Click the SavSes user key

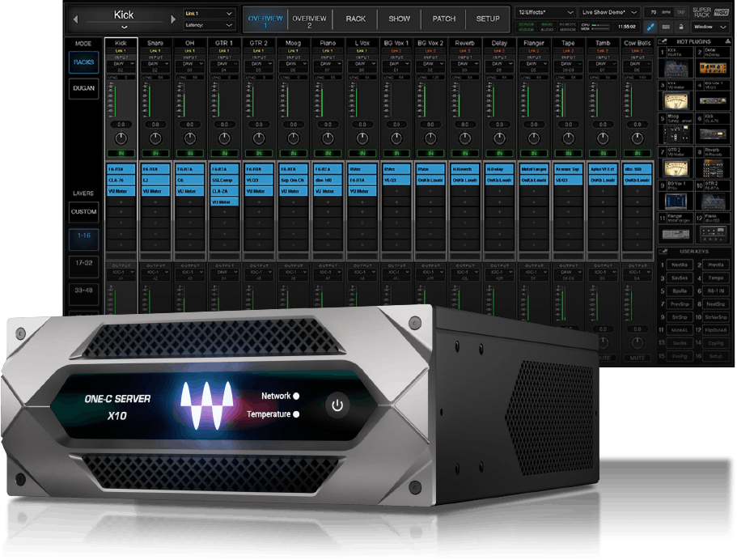pyautogui.click(x=680, y=278)
